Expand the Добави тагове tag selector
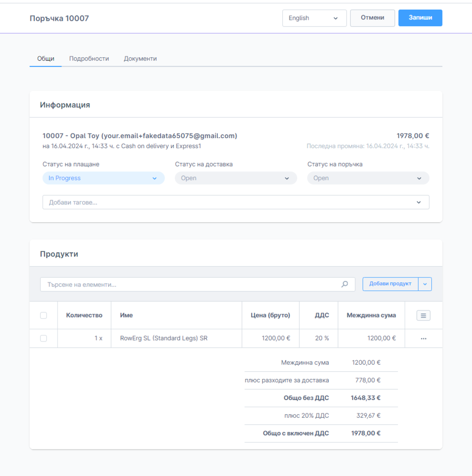 click(x=235, y=202)
